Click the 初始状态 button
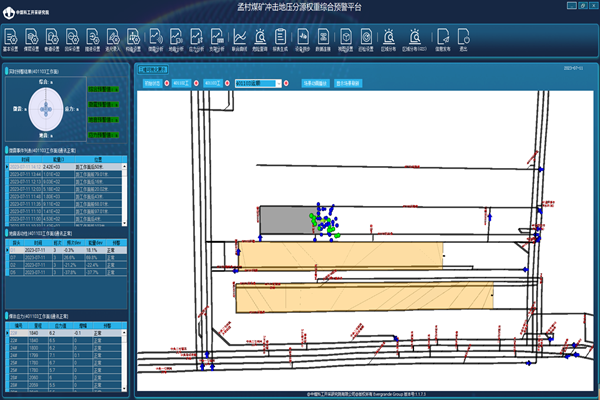 click(151, 84)
